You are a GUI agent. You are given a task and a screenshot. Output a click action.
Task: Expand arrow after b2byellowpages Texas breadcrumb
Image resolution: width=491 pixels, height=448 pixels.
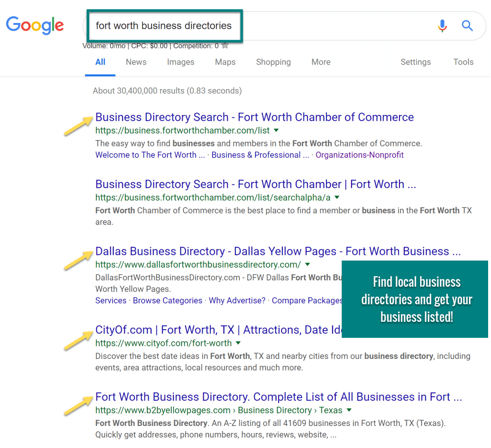click(x=349, y=410)
